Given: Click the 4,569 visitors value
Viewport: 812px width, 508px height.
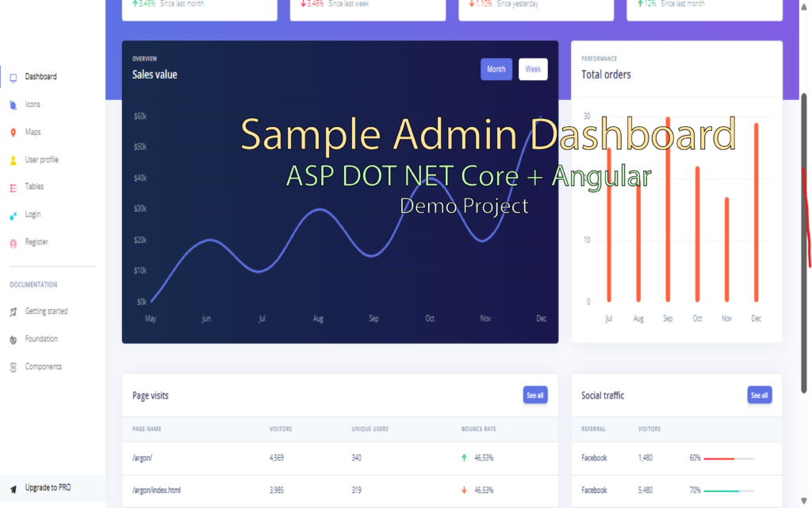Looking at the screenshot, I should pos(277,458).
